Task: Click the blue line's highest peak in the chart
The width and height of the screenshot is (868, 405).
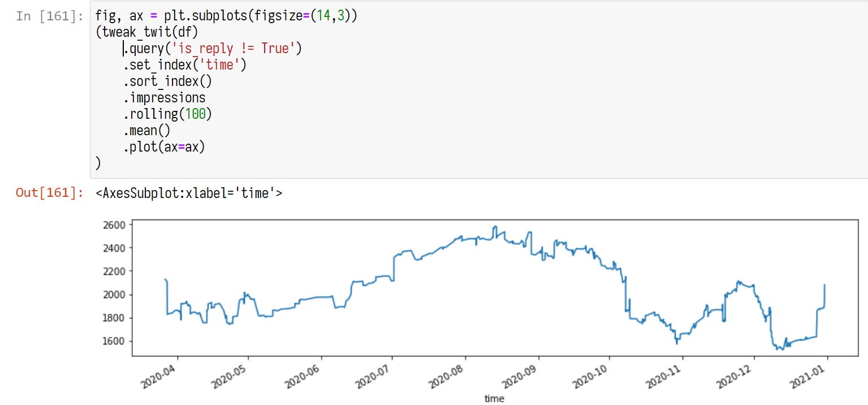Action: [x=495, y=227]
